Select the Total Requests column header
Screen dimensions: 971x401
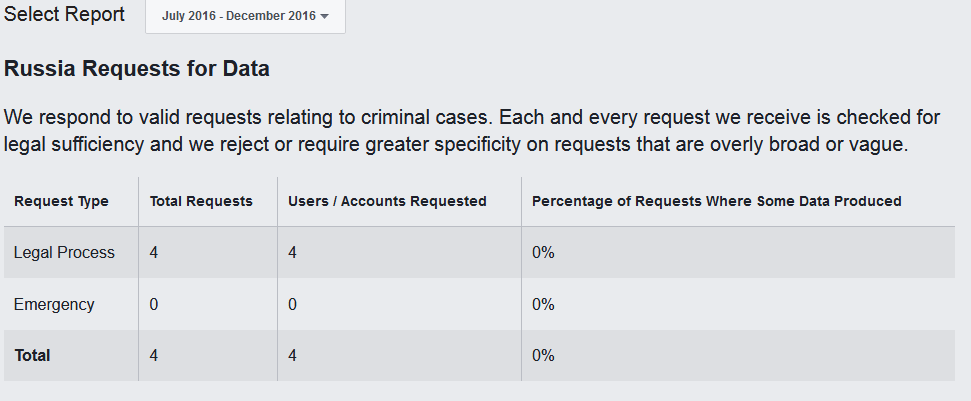(201, 201)
